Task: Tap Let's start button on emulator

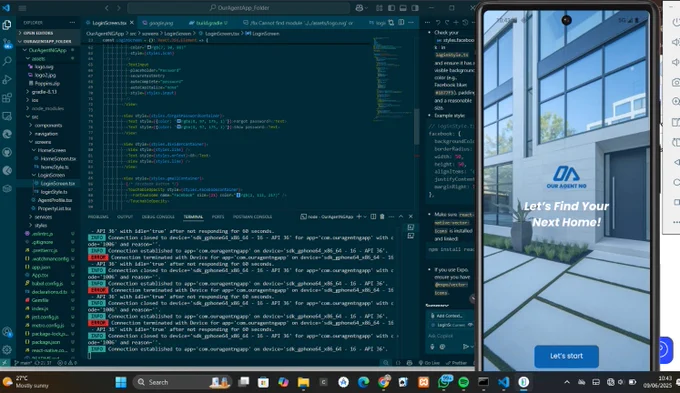Action: (566, 356)
